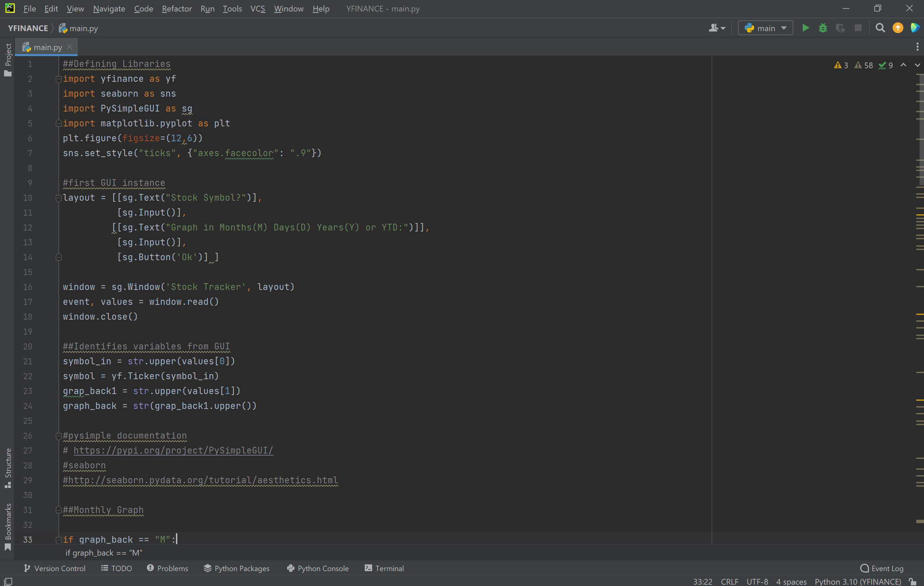Open the VCS menu

pyautogui.click(x=258, y=8)
